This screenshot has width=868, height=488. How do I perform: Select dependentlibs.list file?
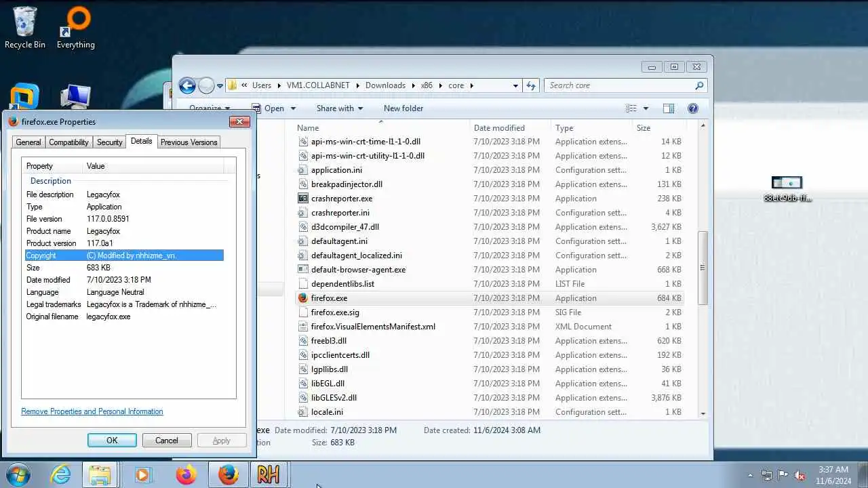click(342, 284)
